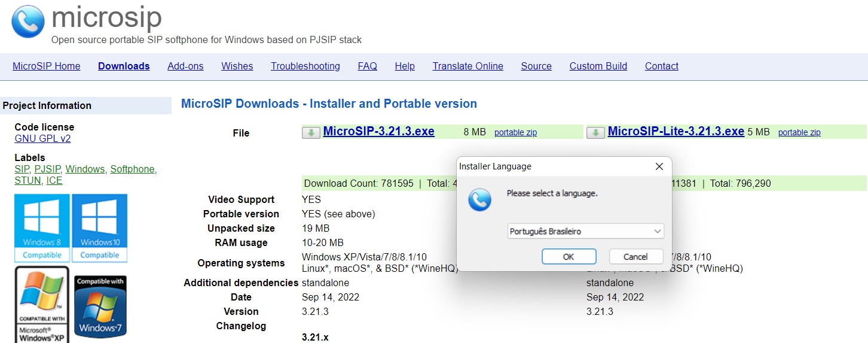Click the Windows XP compatibility badge
Image resolution: width=868 pixels, height=343 pixels.
point(42,305)
